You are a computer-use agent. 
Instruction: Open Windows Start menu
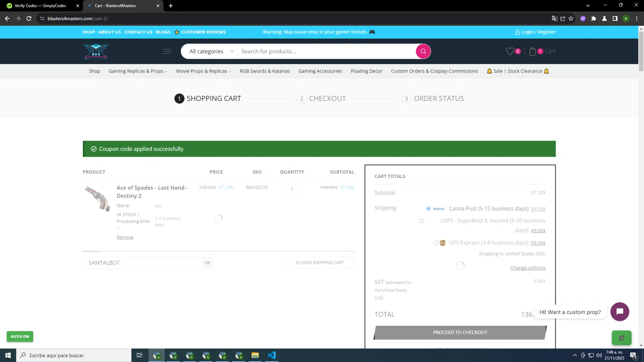tap(8, 355)
